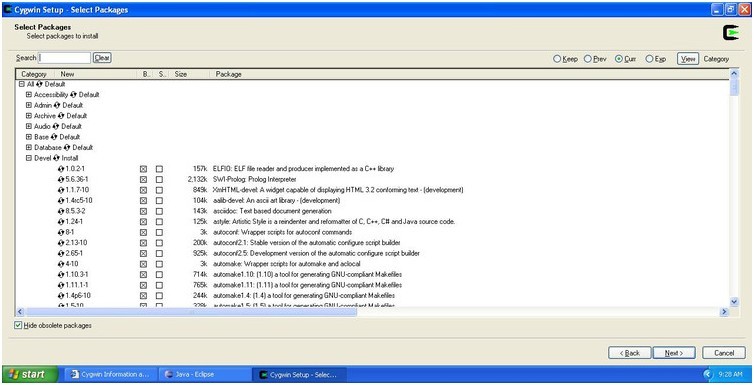The image size is (754, 385).
Task: Select the Exp radio button
Action: (649, 59)
